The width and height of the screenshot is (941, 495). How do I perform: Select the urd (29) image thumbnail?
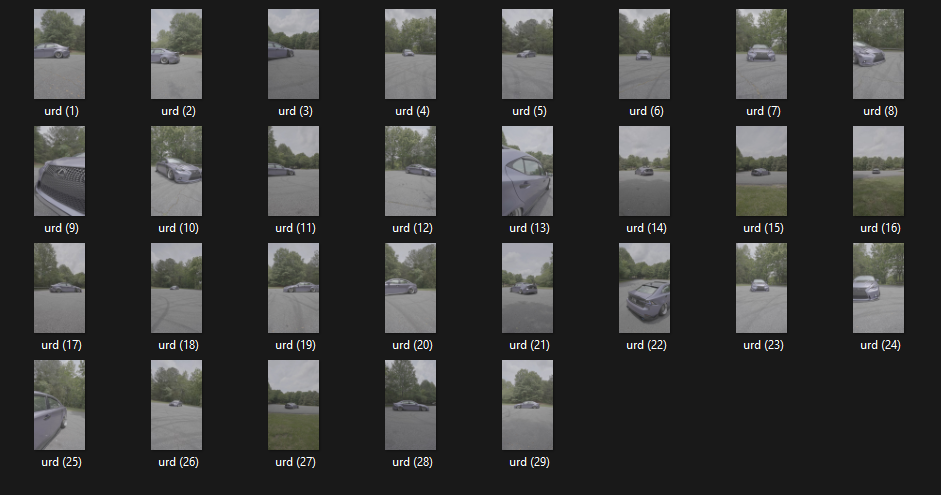(x=528, y=405)
